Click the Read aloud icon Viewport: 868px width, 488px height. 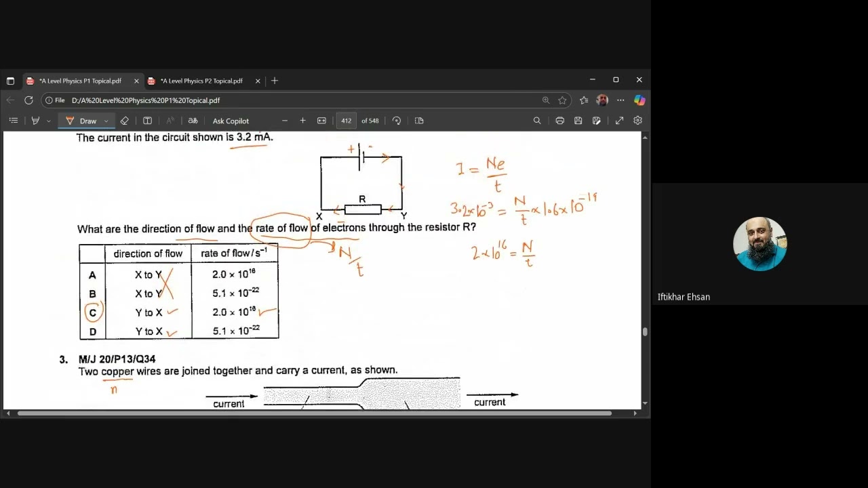[170, 121]
